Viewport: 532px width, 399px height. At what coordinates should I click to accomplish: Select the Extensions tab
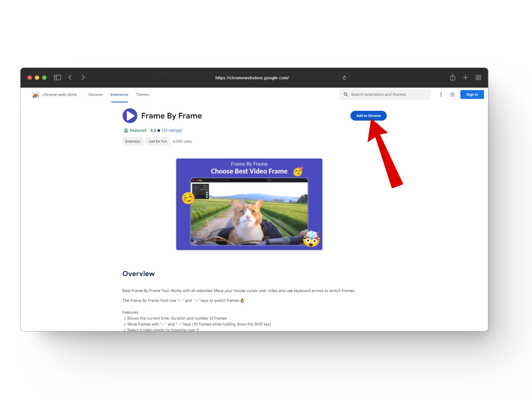119,95
